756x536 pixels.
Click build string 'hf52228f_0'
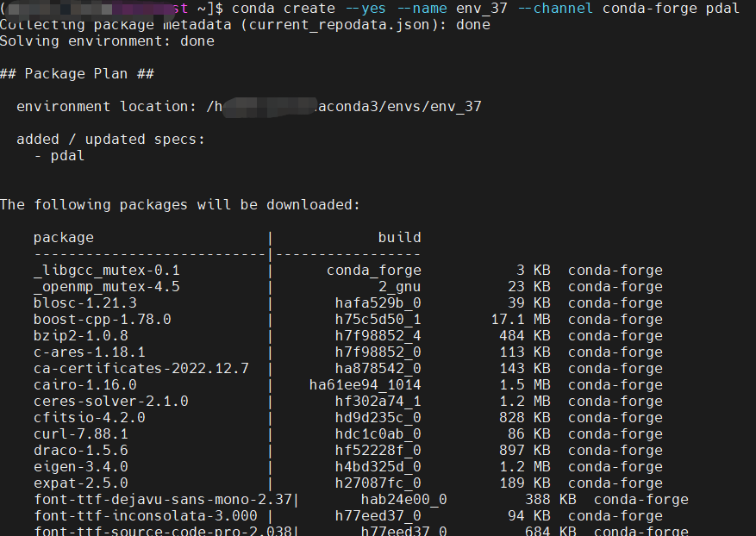378,451
